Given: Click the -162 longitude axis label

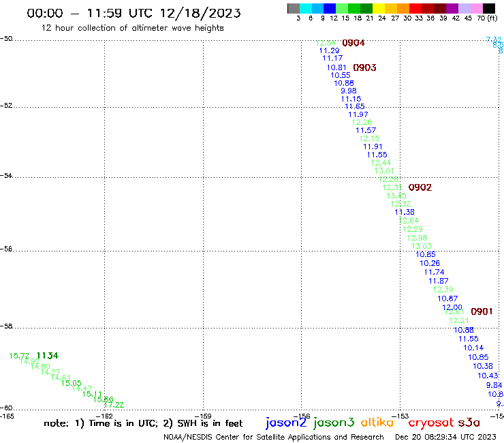Looking at the screenshot, I should click(104, 416).
